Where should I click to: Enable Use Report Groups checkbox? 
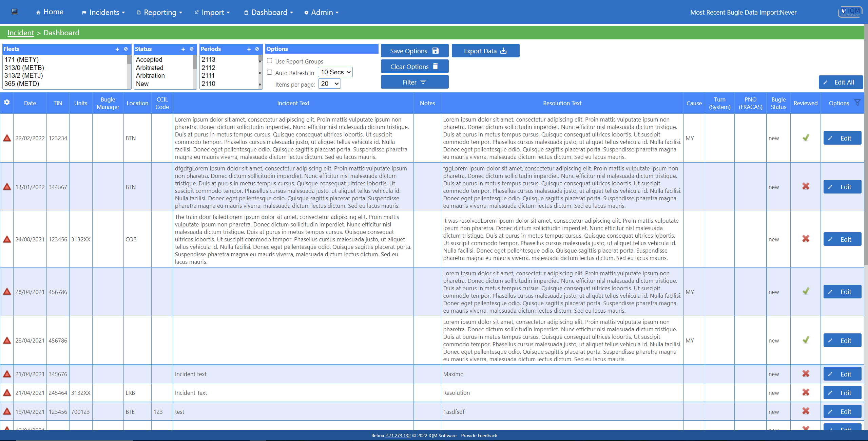pyautogui.click(x=270, y=61)
